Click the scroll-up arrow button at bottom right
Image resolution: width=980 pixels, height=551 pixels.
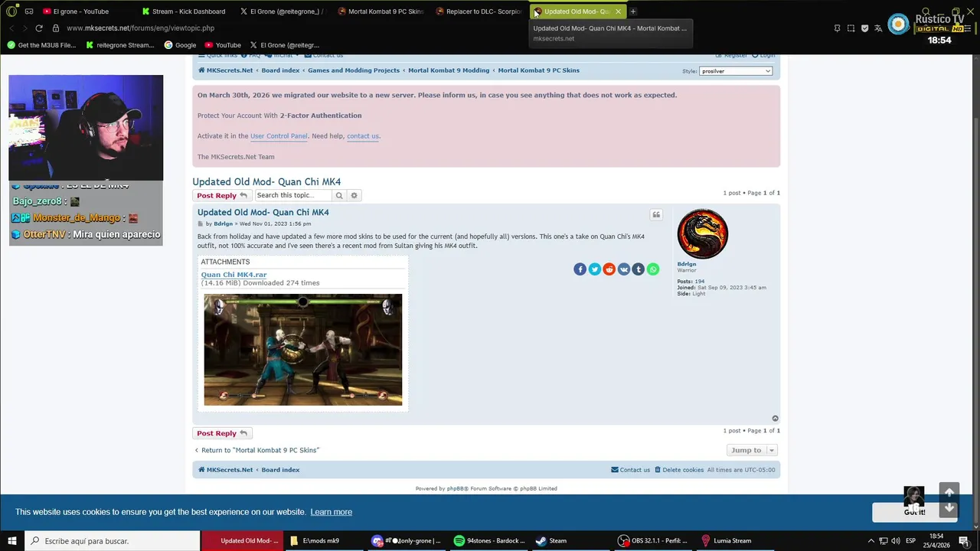949,492
